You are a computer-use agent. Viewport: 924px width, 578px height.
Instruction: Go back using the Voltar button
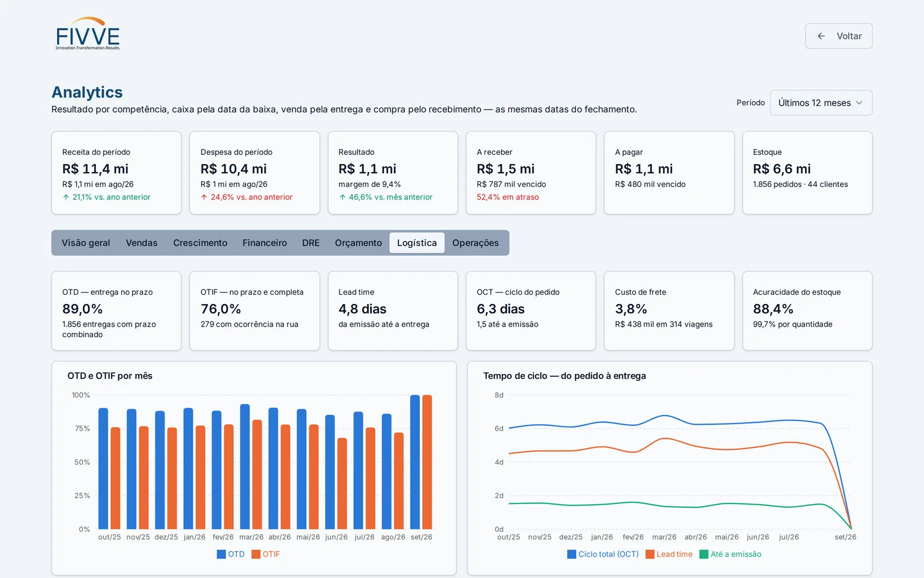[839, 36]
